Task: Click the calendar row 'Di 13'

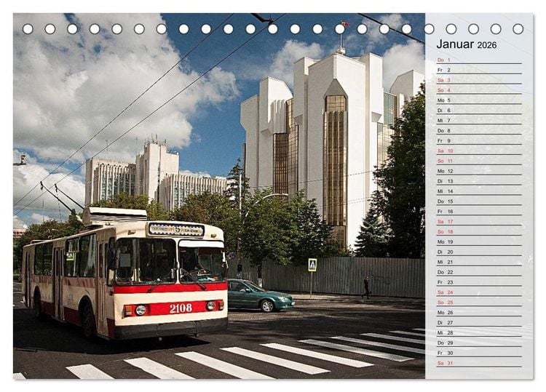Action: coord(479,181)
